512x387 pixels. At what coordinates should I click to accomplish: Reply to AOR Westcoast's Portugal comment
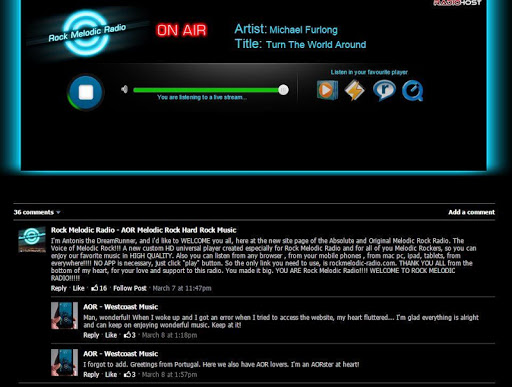pos(91,375)
